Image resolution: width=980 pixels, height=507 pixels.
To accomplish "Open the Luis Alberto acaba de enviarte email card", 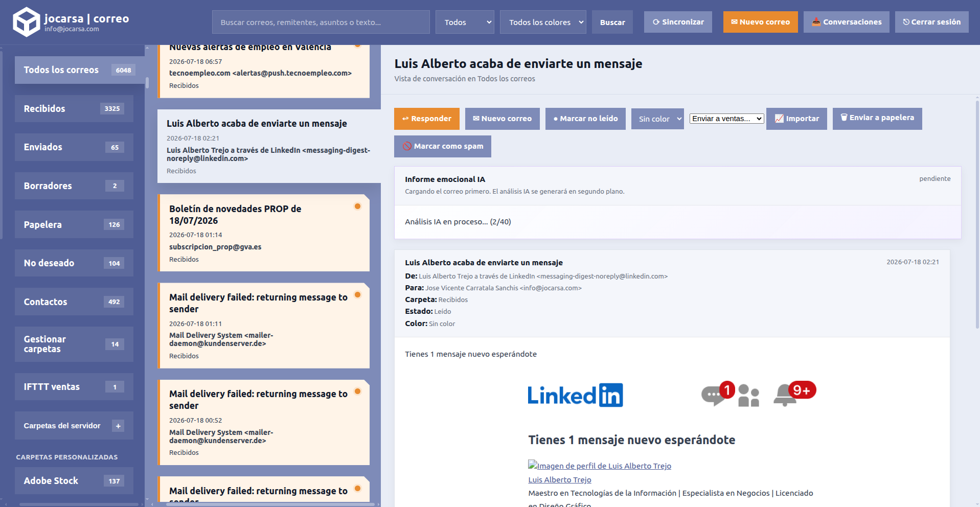I will [x=269, y=146].
